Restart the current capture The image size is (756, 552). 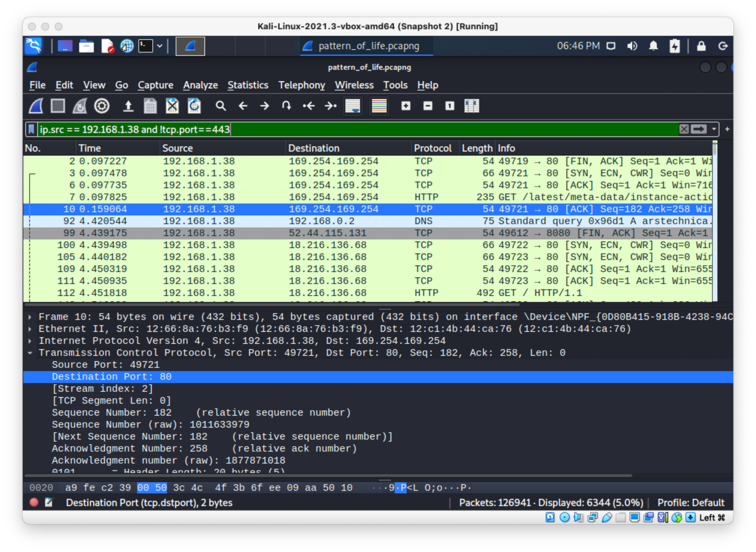click(80, 106)
